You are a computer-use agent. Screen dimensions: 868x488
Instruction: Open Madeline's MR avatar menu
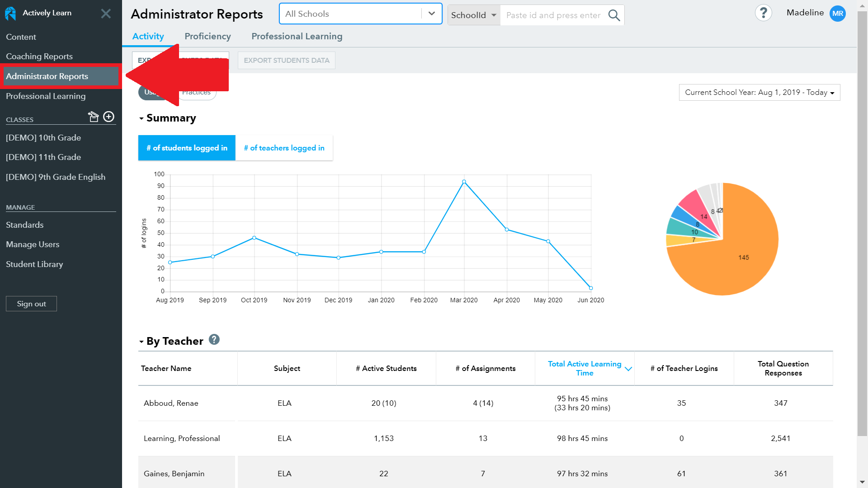pos(838,13)
